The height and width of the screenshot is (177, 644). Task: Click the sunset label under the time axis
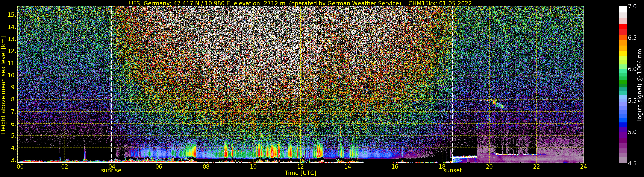coord(453,171)
